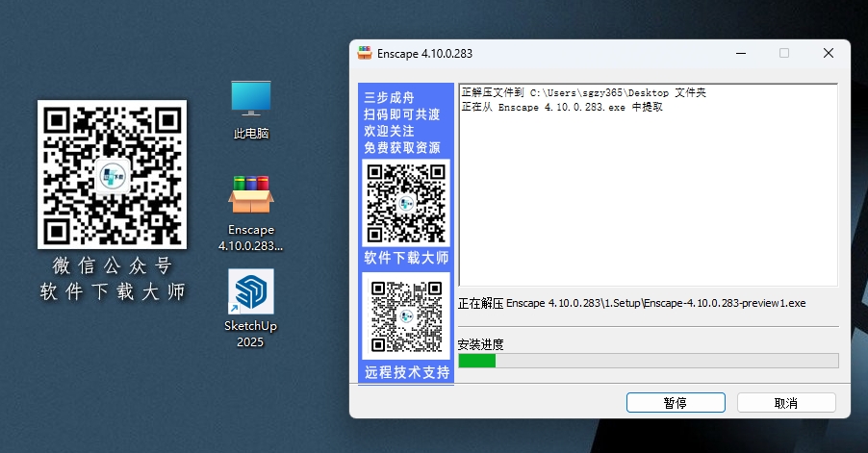
Task: Select the 此电脑 desktop icon
Action: click(x=251, y=110)
